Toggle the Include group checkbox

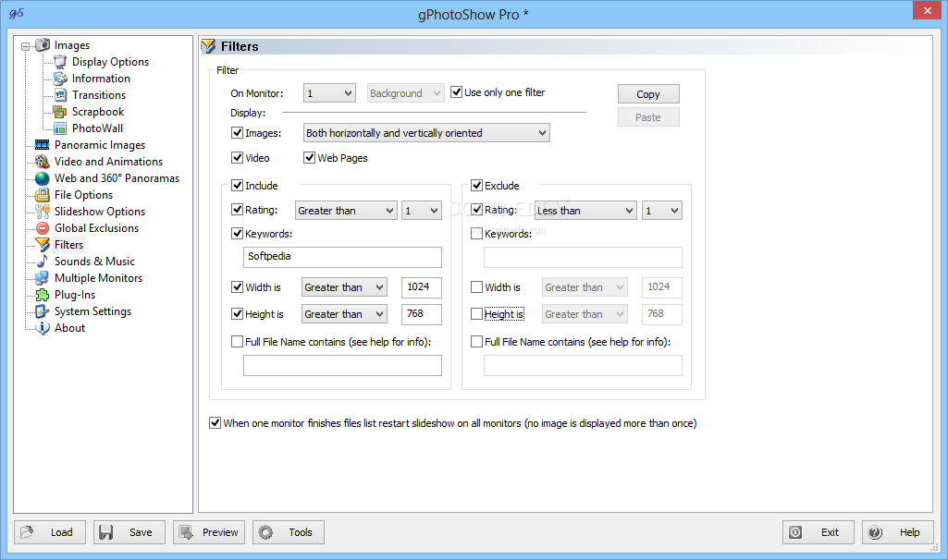tap(237, 186)
